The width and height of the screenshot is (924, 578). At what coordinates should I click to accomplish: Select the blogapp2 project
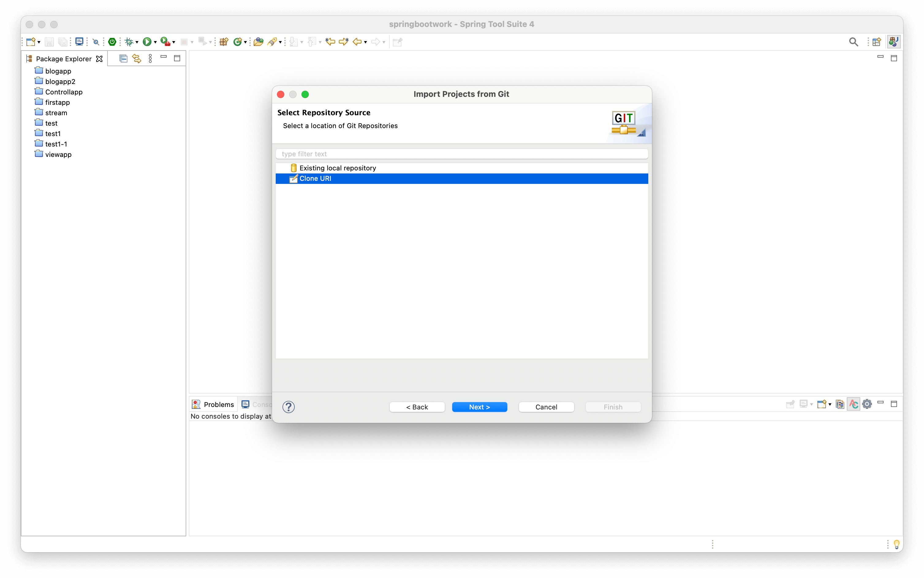click(x=60, y=82)
